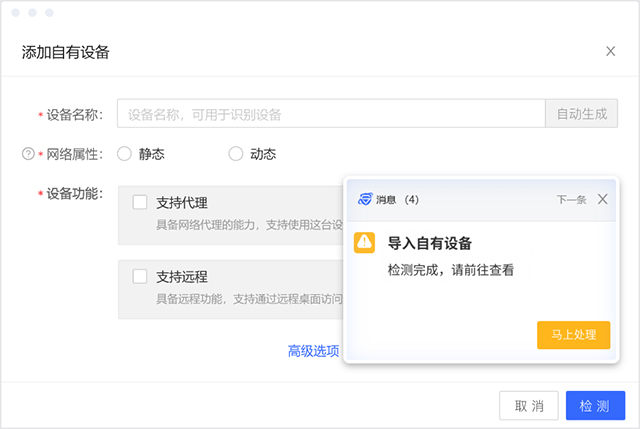The height and width of the screenshot is (429, 640).
Task: Click the red window dot at top-left
Action: 16,13
